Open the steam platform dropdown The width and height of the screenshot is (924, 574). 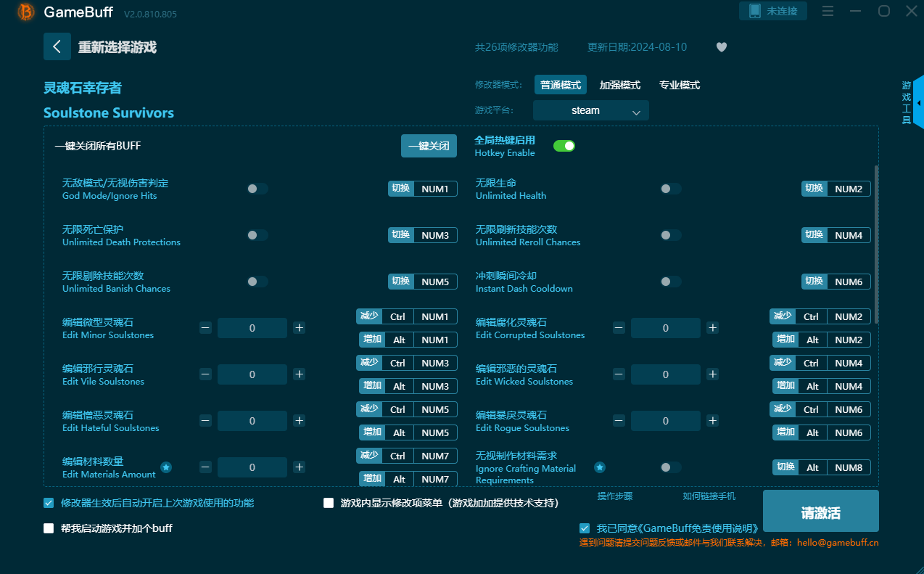(x=591, y=110)
